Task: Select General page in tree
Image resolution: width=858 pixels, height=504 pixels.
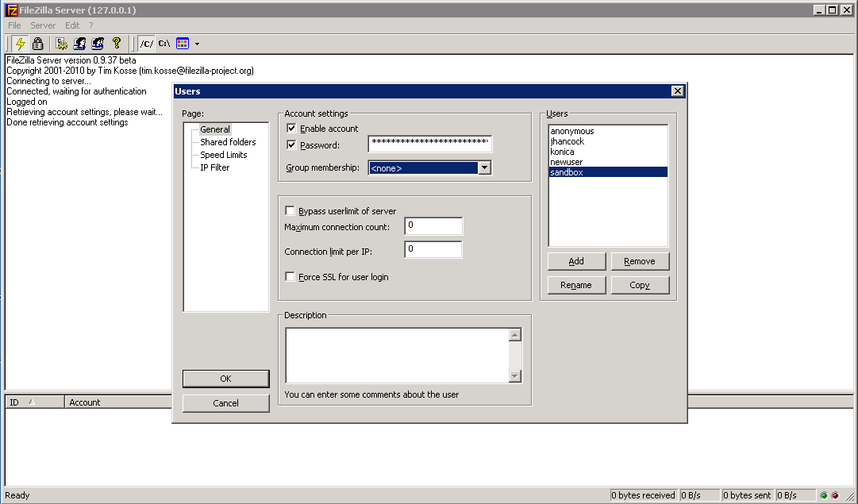Action: tap(214, 129)
